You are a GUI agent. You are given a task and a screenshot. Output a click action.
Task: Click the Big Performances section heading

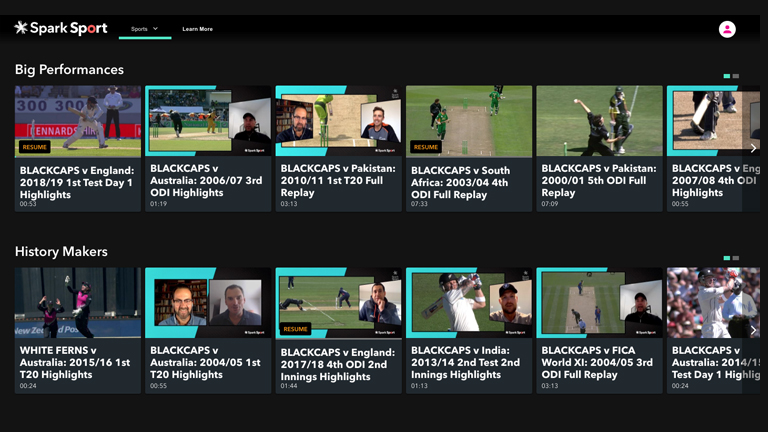(69, 70)
